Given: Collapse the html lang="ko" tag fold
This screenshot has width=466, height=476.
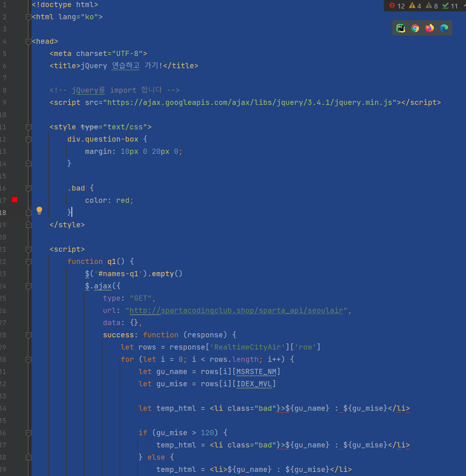Looking at the screenshot, I should pos(29,17).
